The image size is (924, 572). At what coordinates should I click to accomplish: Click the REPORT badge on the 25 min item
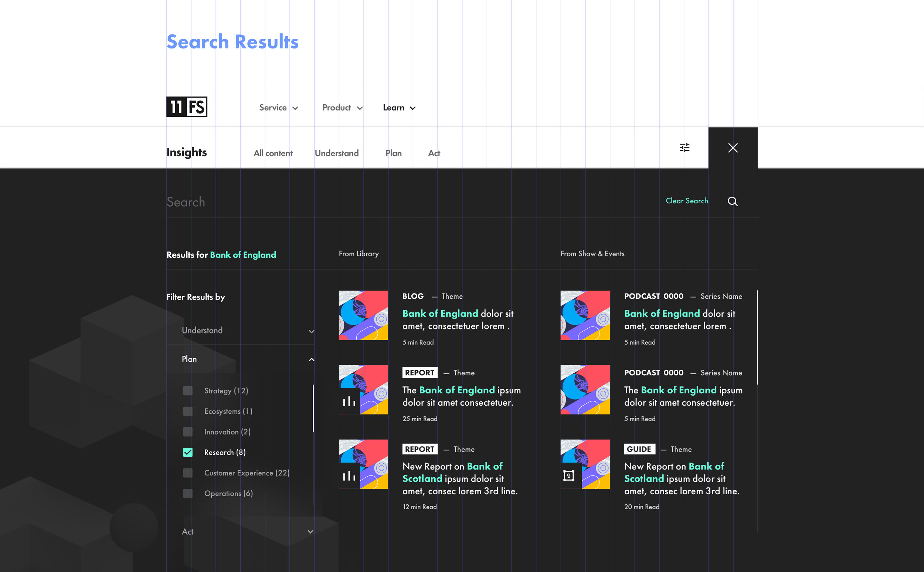coord(420,373)
